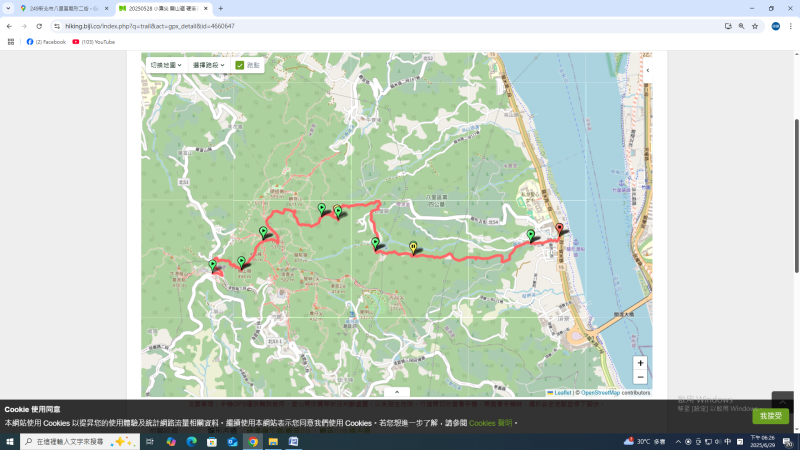Click the westernmost green waypoint marker
The image size is (800, 450).
212,265
